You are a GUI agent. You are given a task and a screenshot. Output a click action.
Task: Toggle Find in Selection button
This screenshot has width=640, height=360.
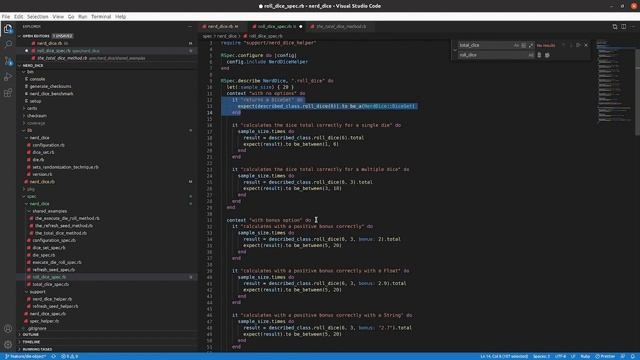[x=578, y=45]
